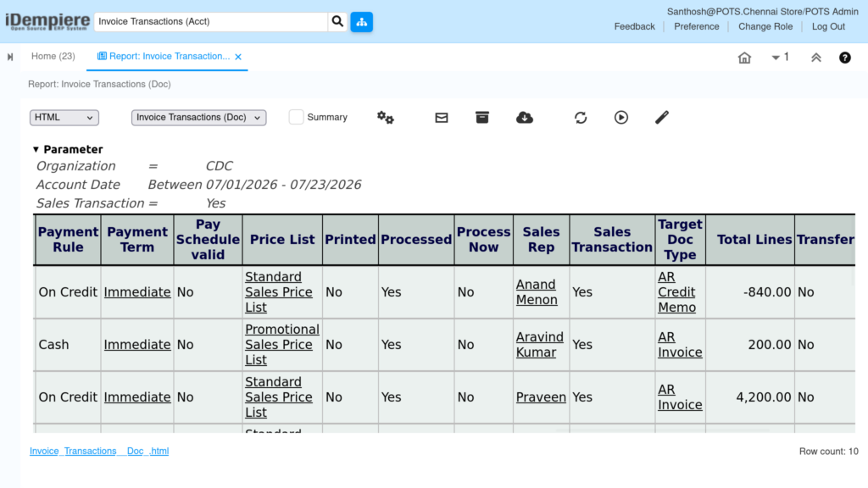Open the menu tree icon button
The image size is (868, 488).
[x=361, y=21]
